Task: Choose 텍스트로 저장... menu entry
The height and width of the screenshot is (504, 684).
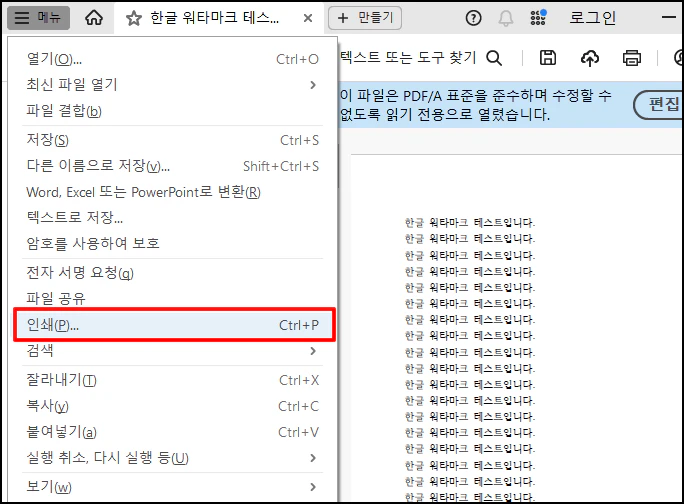Action: [172, 217]
